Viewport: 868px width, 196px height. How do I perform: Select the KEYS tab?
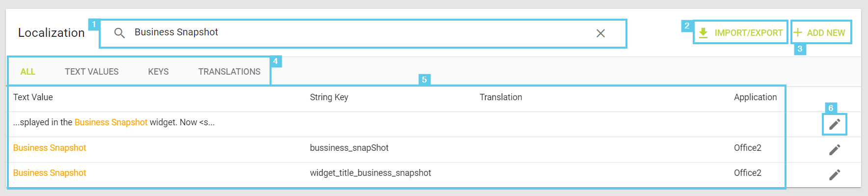159,72
